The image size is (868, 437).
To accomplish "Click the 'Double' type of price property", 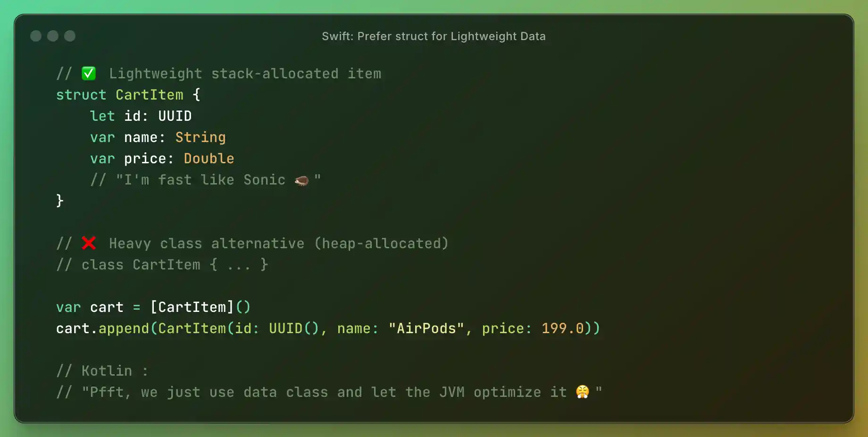I will 209,159.
